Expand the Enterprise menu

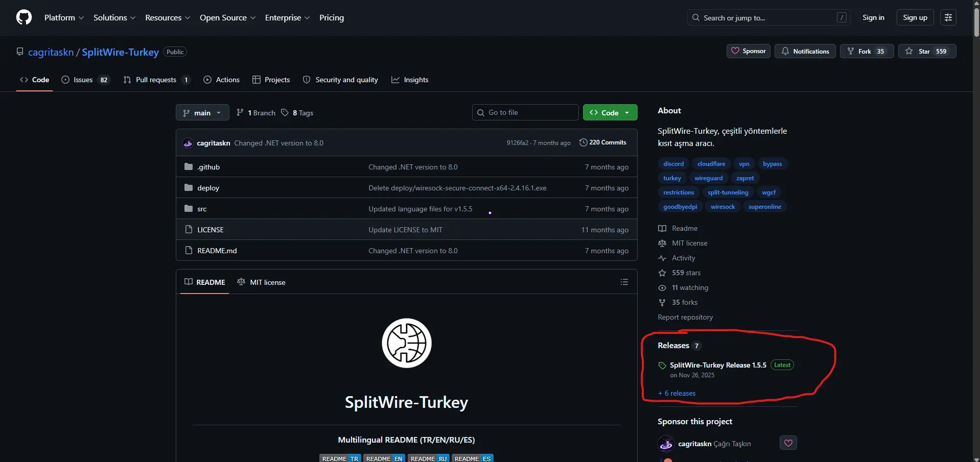287,17
